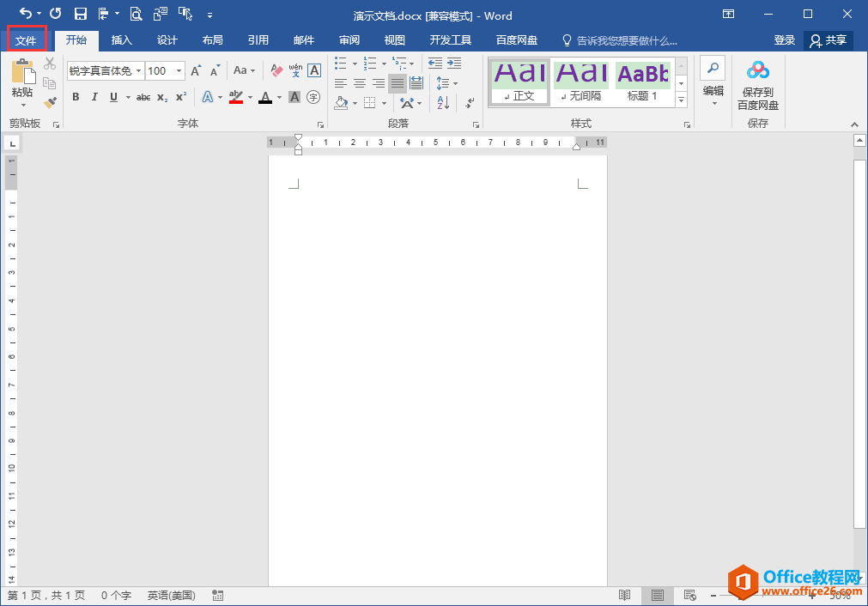Image resolution: width=868 pixels, height=606 pixels.
Task: Switch to the 插入 Insert tab
Action: coord(122,40)
